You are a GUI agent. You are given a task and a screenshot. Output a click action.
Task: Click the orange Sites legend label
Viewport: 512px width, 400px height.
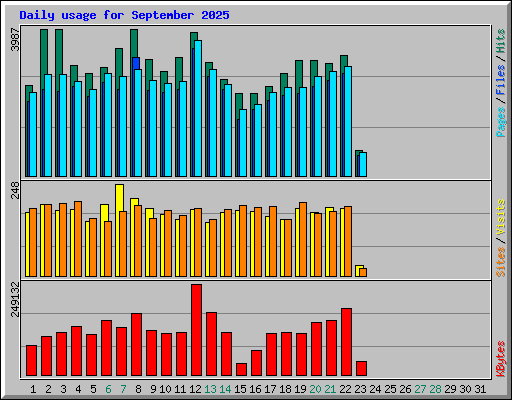click(x=500, y=262)
